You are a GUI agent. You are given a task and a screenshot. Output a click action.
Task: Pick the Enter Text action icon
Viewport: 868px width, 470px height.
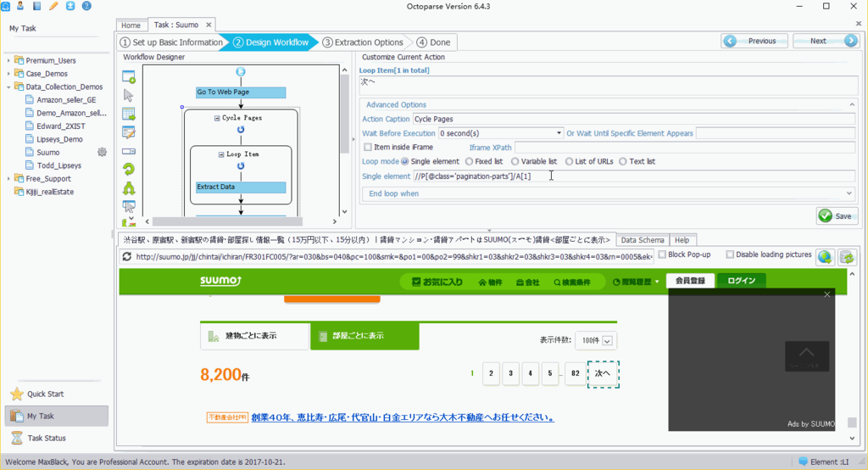[129, 132]
